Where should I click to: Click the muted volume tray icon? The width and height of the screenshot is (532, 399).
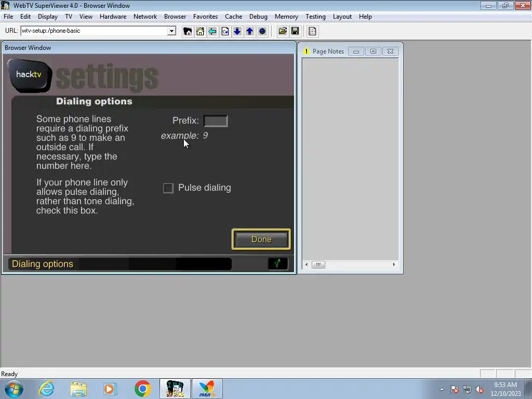[x=480, y=389]
